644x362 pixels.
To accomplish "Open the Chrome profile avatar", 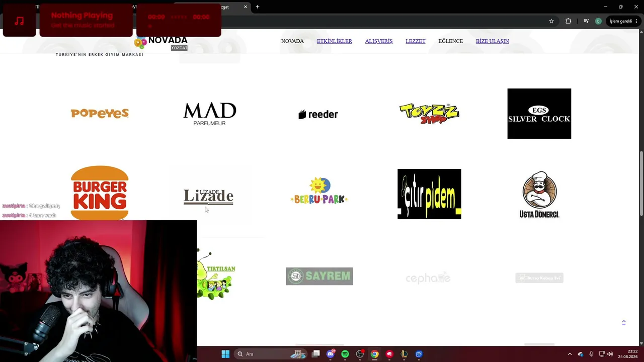I will pos(598,21).
